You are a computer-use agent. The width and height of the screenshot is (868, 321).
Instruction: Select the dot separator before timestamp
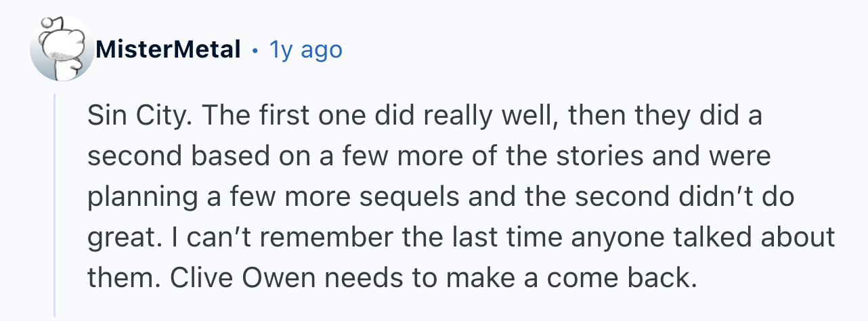click(x=255, y=51)
